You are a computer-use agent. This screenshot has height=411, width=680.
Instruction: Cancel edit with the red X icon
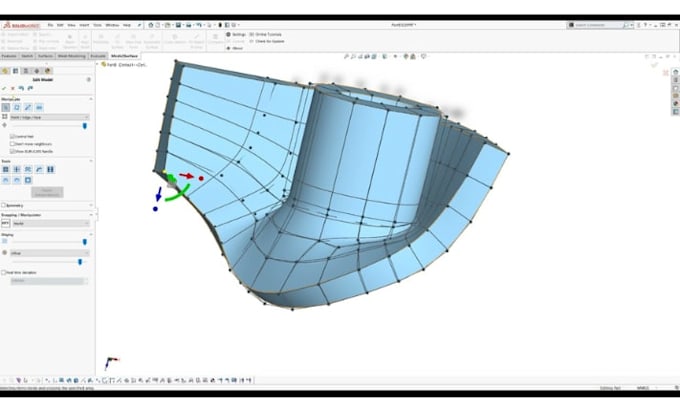tap(13, 88)
